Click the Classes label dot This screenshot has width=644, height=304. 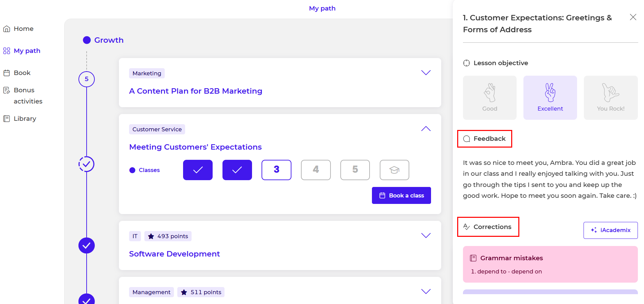point(132,170)
